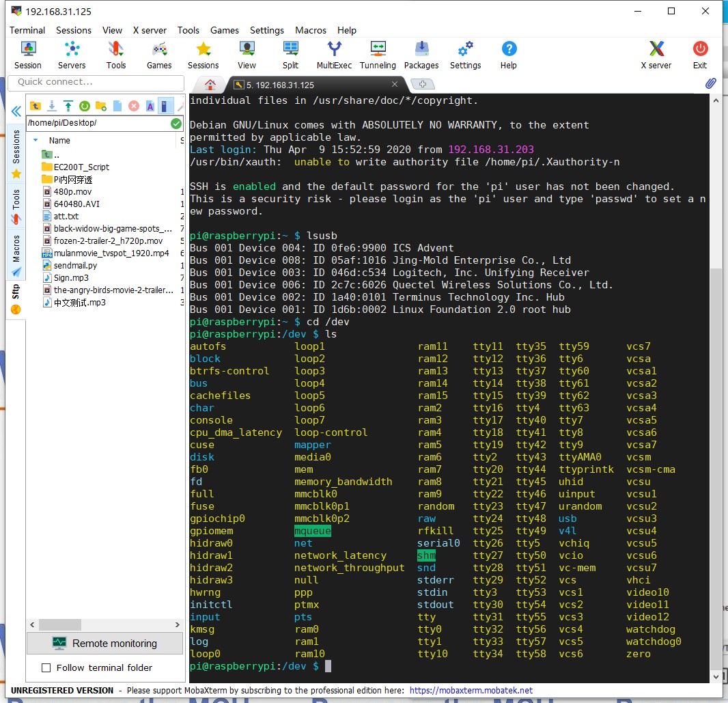Click the Exit power icon
728x703 pixels.
tap(700, 55)
